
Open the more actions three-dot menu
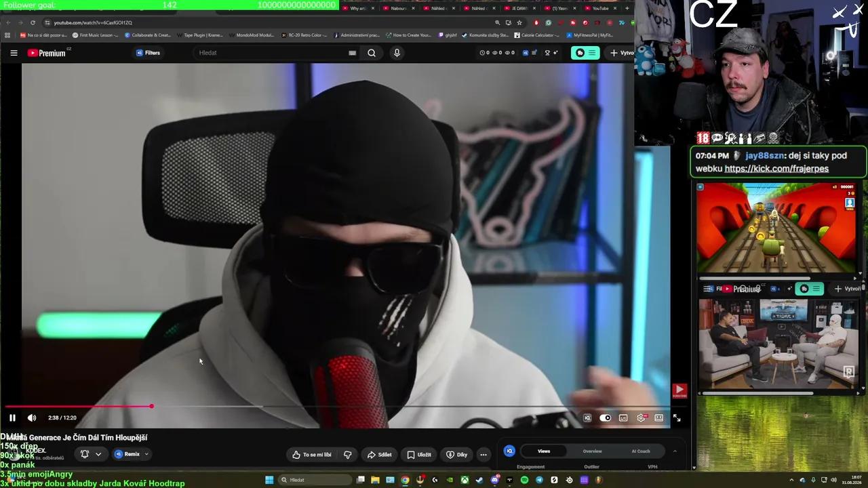[x=484, y=455]
